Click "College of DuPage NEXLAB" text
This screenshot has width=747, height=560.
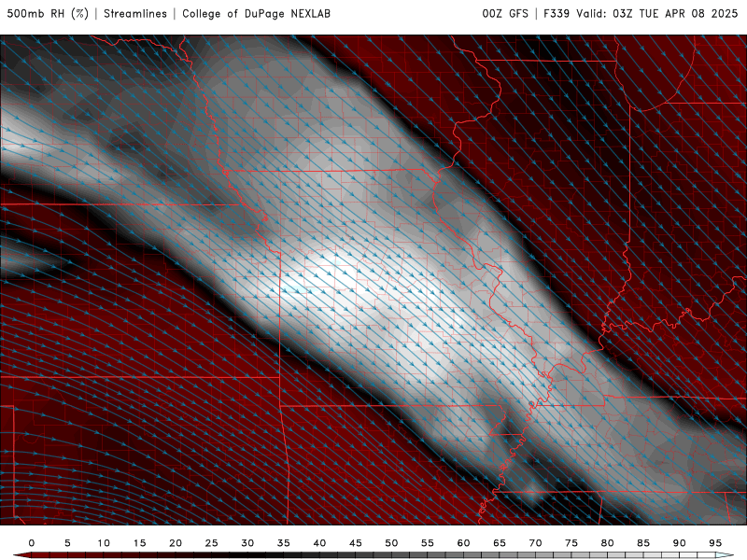pyautogui.click(x=256, y=13)
